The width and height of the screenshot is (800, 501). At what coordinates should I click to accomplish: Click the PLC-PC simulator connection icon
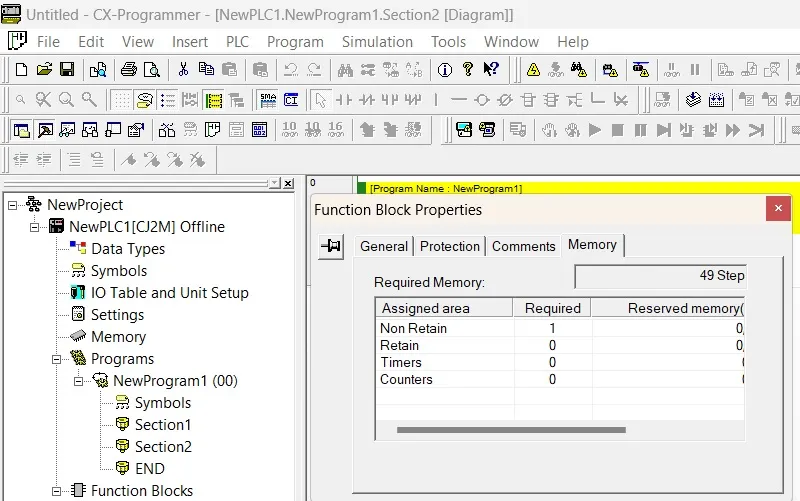(487, 130)
